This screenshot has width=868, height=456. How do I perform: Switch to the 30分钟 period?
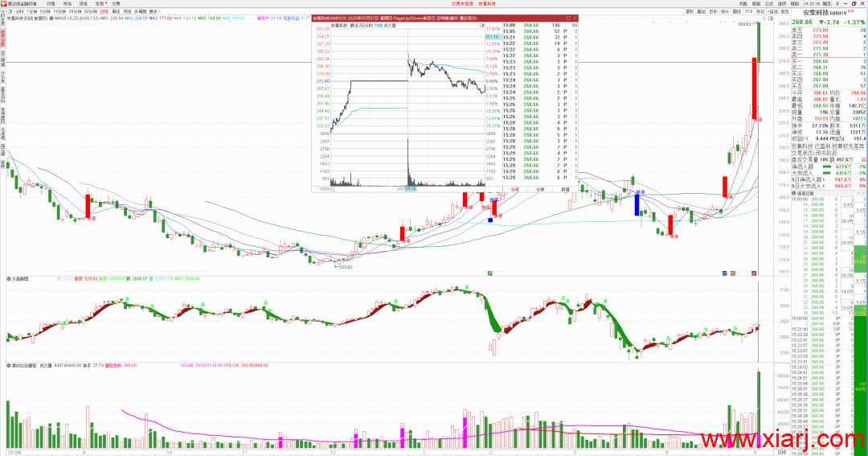tap(75, 11)
